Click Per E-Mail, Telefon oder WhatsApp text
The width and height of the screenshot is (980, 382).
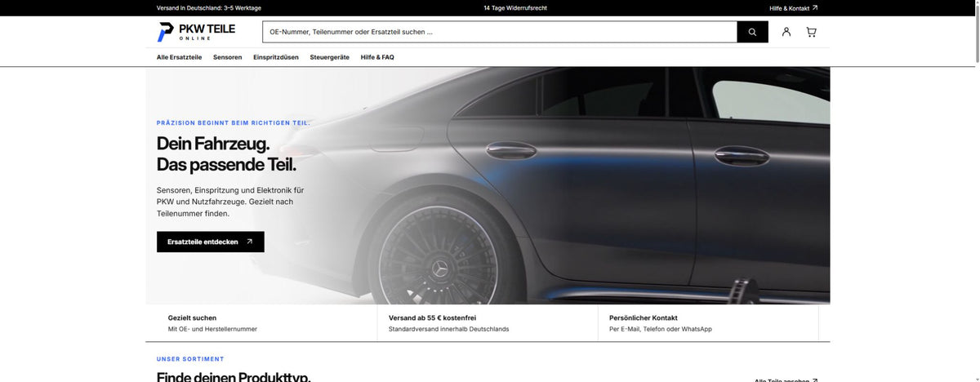click(x=661, y=329)
